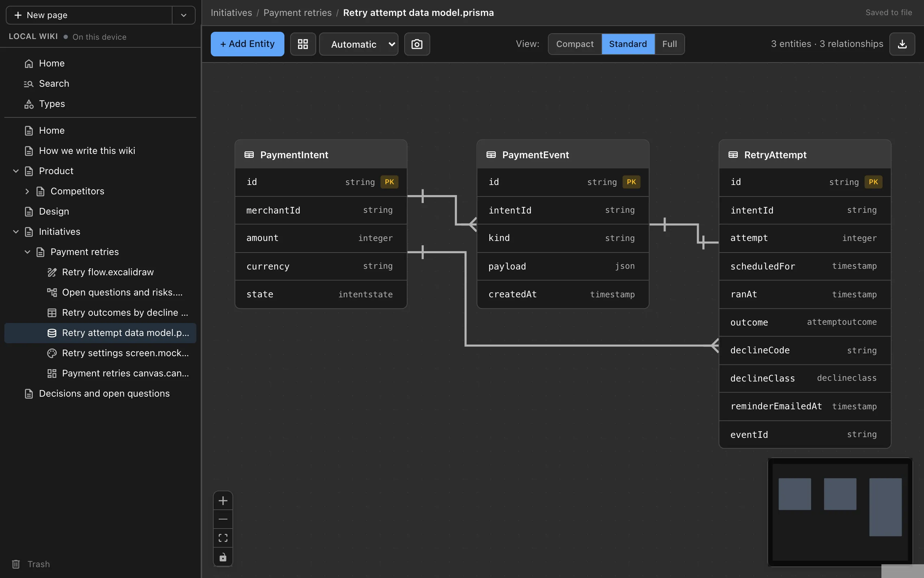Click the PaymentIntent entity table icon
This screenshot has height=578, width=924.
(249, 155)
